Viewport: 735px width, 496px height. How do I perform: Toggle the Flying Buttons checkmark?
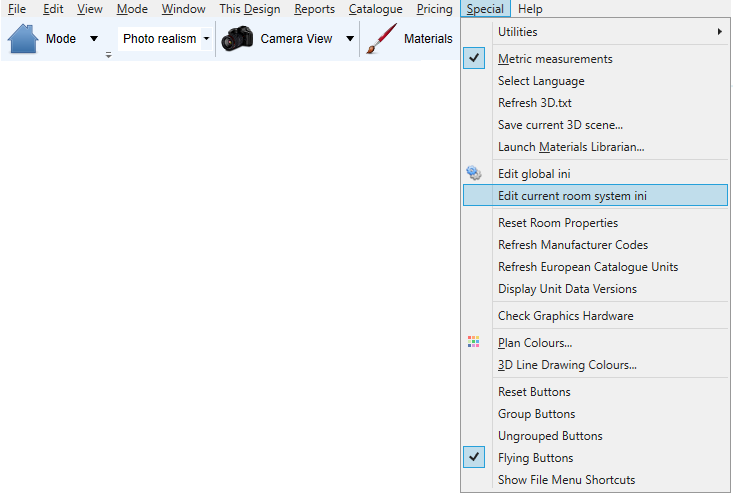[474, 457]
